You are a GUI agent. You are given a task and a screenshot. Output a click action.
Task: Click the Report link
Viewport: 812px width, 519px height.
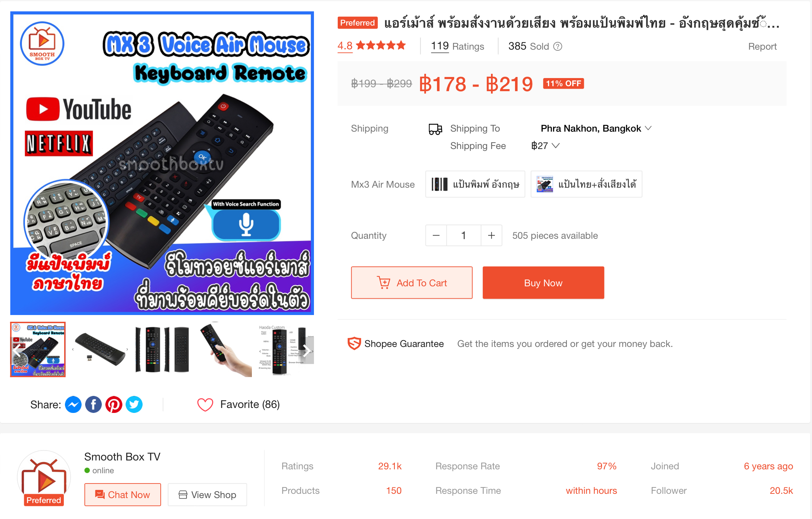coord(762,46)
